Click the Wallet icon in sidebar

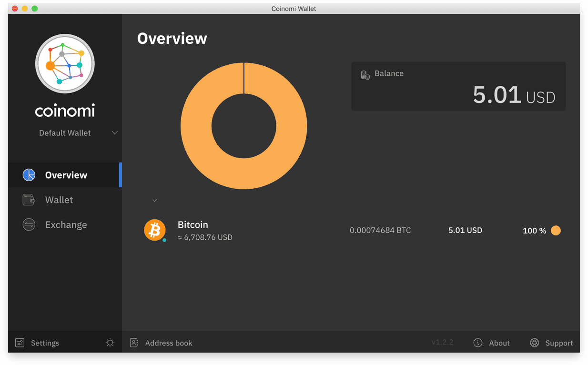(x=29, y=200)
